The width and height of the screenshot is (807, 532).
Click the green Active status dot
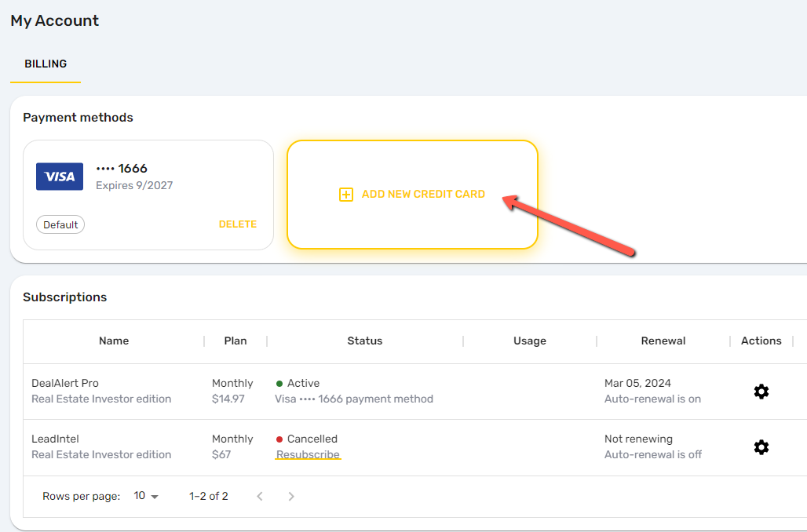click(279, 384)
